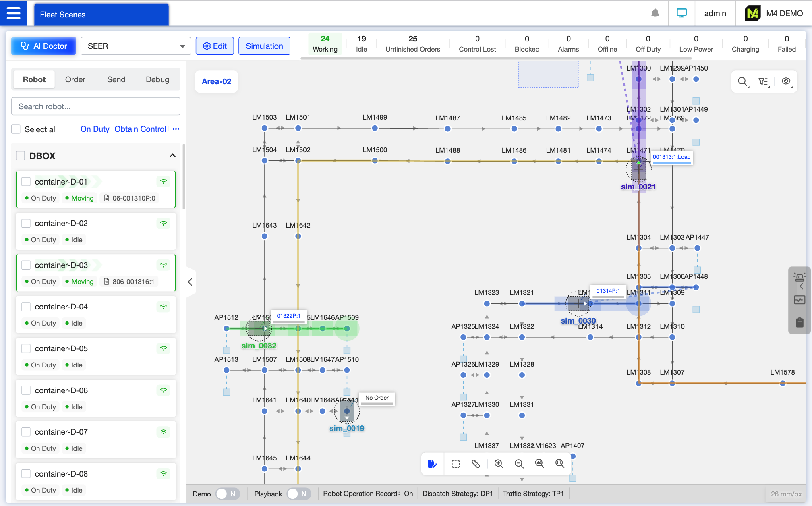Viewport: 812px width, 506px height.
Task: Click the map zoom out magnifier
Action: [519, 464]
